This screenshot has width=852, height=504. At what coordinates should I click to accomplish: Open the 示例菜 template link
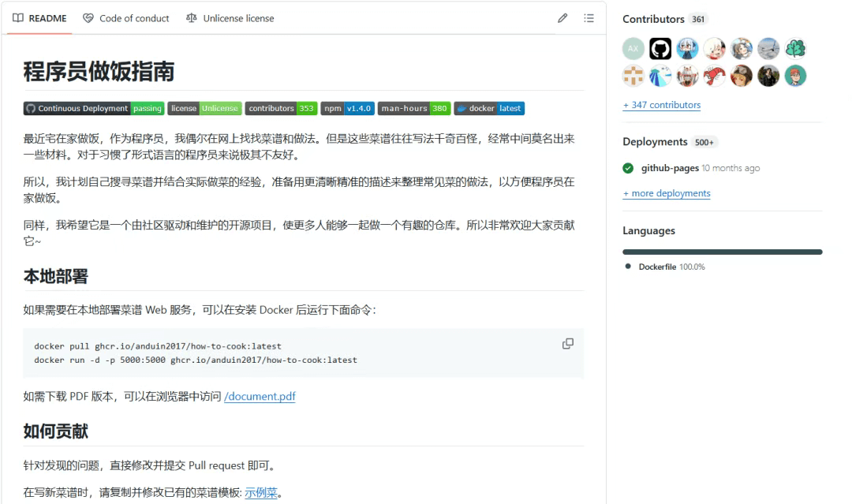(261, 493)
